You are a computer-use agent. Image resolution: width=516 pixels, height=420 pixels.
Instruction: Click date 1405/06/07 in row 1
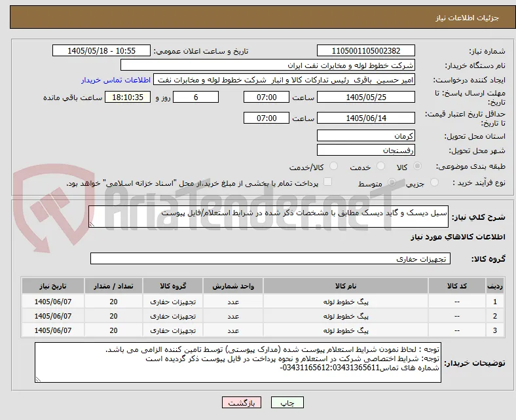[x=53, y=302]
